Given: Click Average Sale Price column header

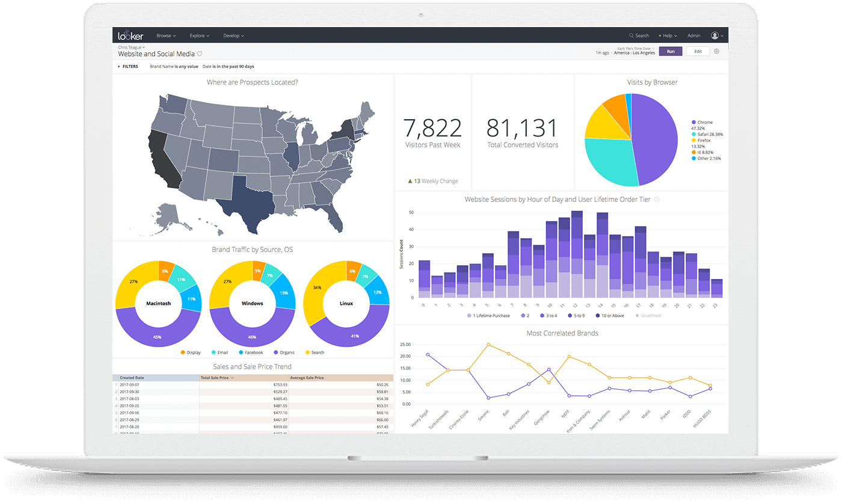Looking at the screenshot, I should point(340,378).
